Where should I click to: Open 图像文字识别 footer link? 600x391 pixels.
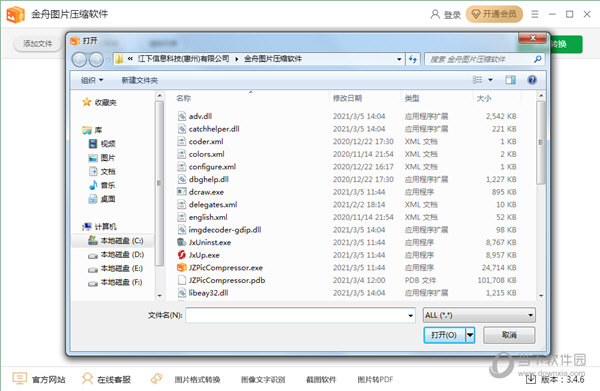[x=263, y=380]
